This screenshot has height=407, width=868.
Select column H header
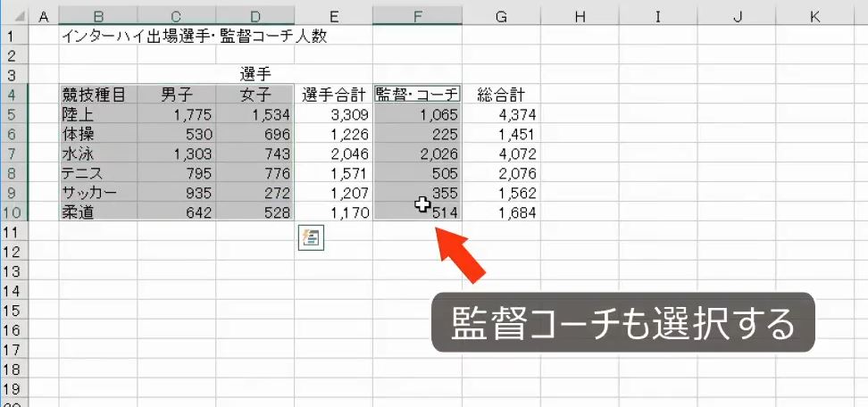tap(580, 17)
